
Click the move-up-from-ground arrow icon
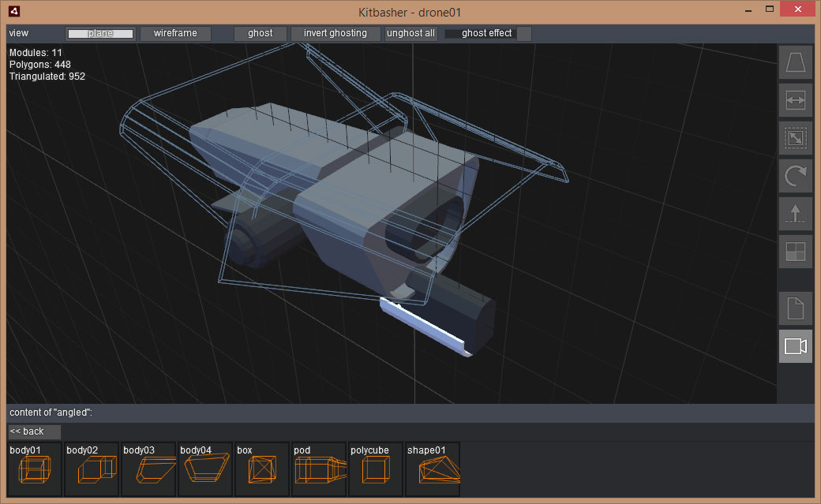795,214
